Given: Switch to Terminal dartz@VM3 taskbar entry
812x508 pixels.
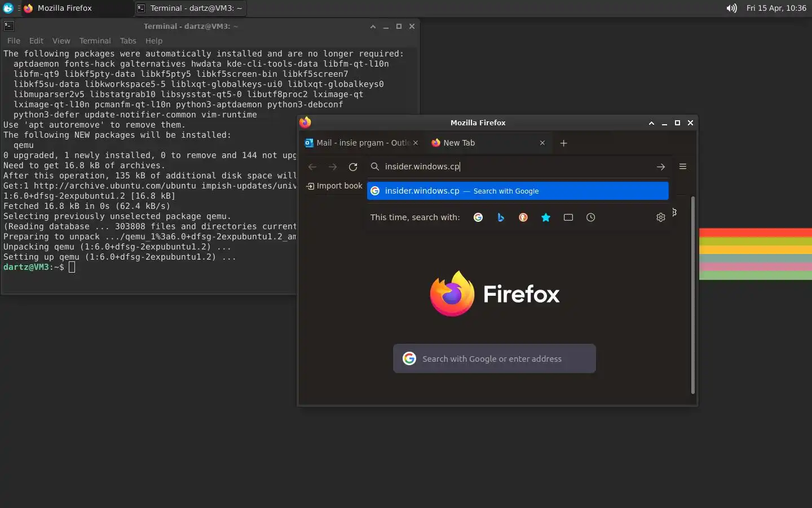Looking at the screenshot, I should 190,8.
